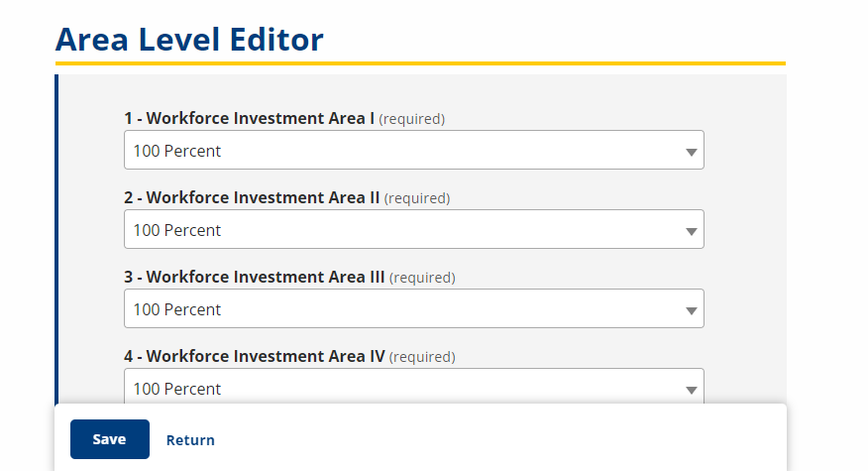The height and width of the screenshot is (471, 868).
Task: Open the Workforce Investment Area III combo box
Action: point(413,309)
